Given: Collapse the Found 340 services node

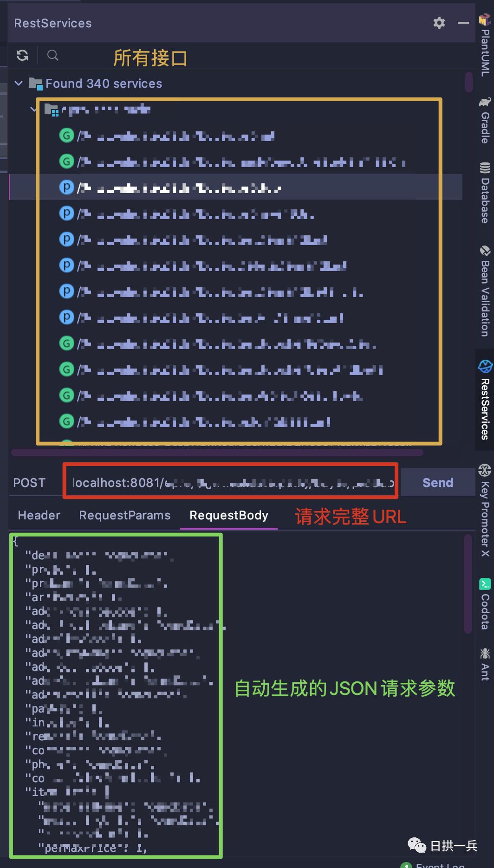Looking at the screenshot, I should [19, 84].
